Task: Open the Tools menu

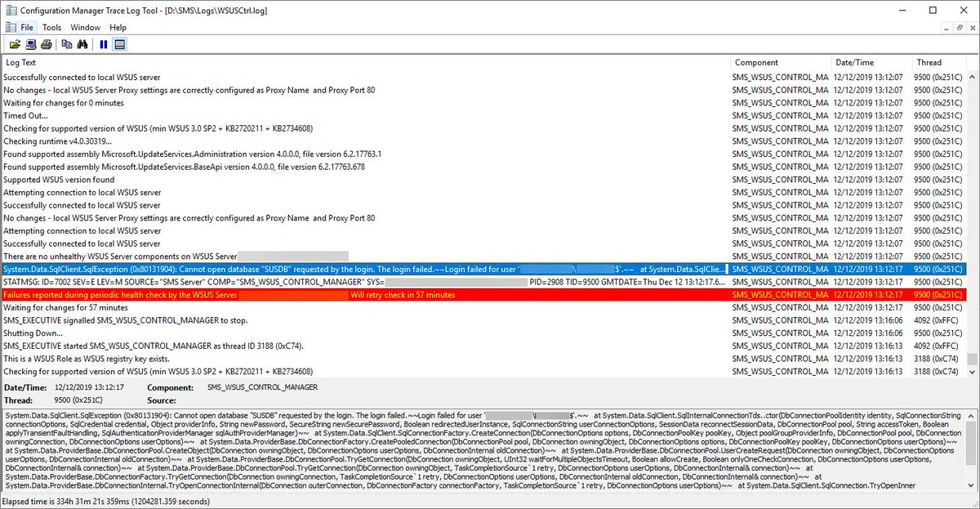Action: click(51, 28)
